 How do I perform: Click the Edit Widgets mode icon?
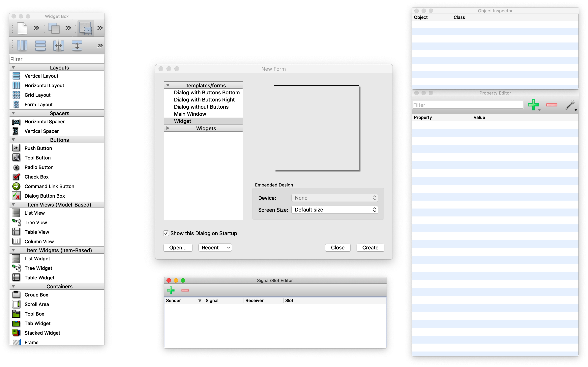click(x=86, y=28)
